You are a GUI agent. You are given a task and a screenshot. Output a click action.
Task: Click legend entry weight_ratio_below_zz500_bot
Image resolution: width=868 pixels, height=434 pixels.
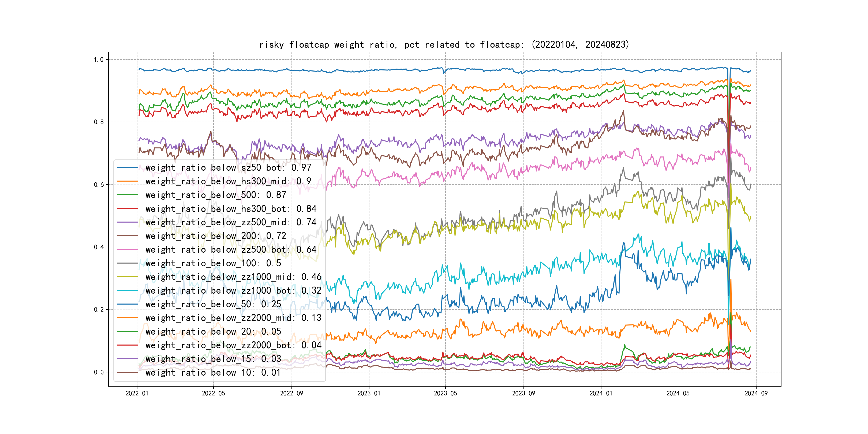click(231, 249)
